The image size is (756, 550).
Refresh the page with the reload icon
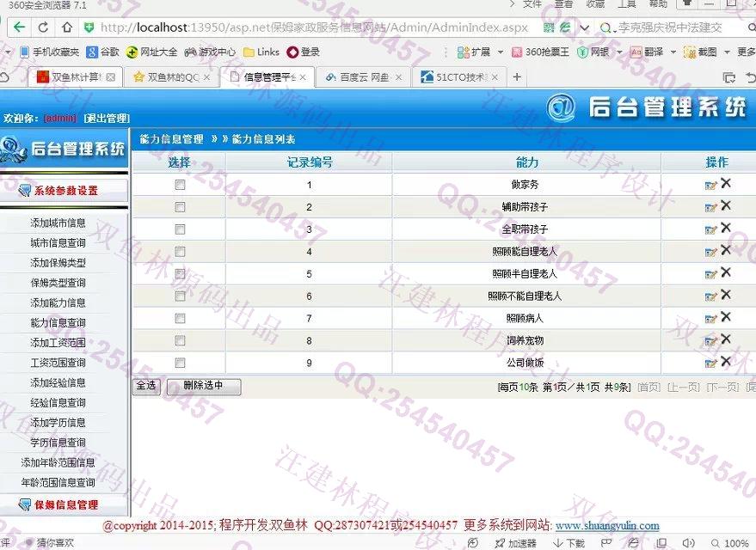43,27
